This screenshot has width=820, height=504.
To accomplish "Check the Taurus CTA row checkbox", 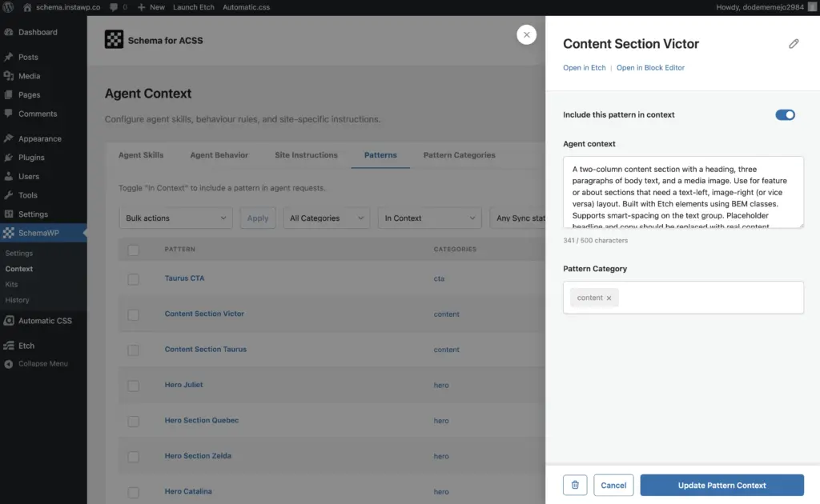I will click(134, 279).
